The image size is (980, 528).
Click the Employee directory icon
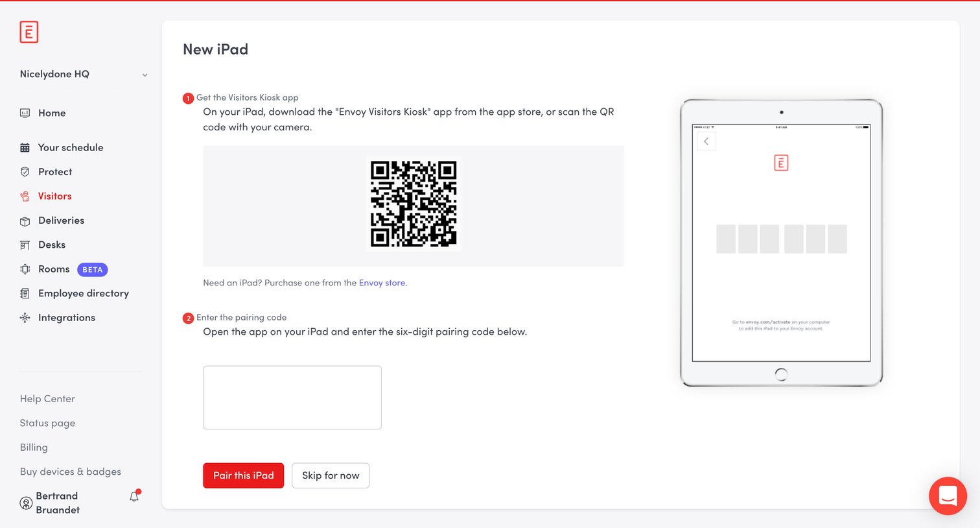25,294
